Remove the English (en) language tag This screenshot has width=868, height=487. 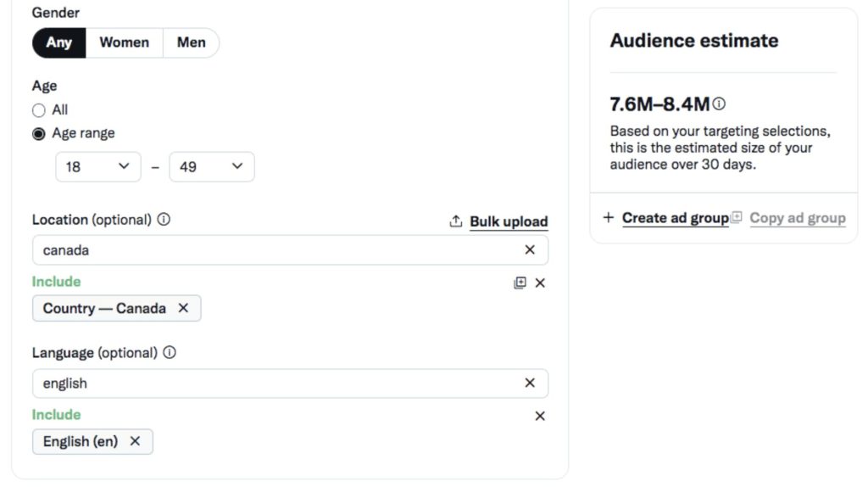(135, 441)
